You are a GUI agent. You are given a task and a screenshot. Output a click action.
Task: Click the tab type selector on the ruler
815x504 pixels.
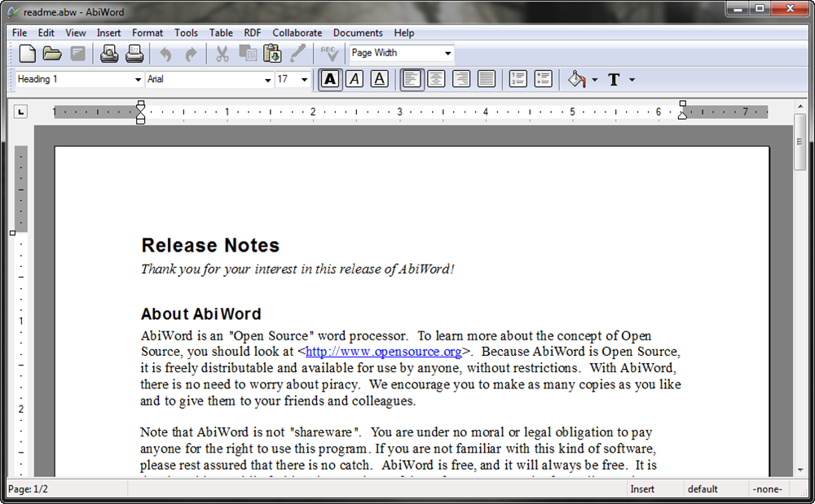(x=20, y=112)
